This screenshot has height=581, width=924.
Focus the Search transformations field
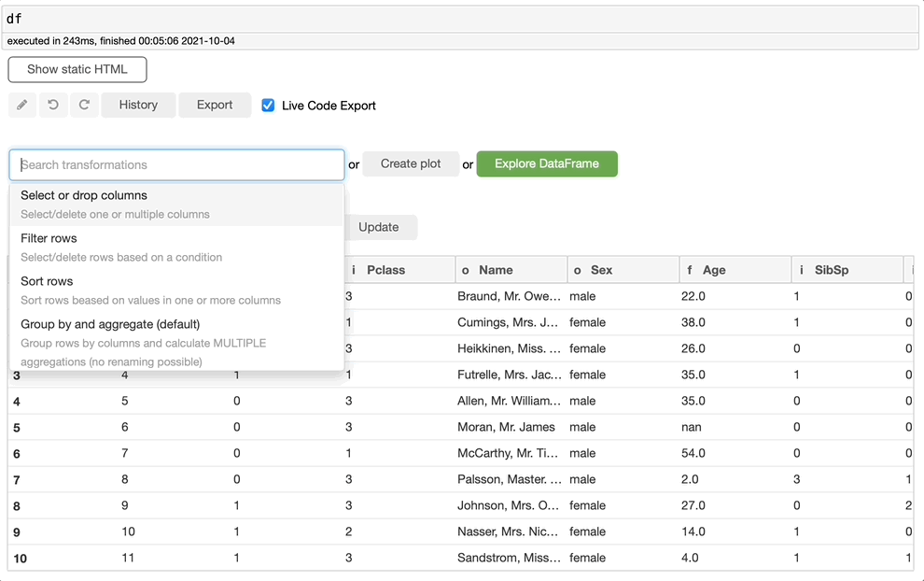tap(177, 164)
